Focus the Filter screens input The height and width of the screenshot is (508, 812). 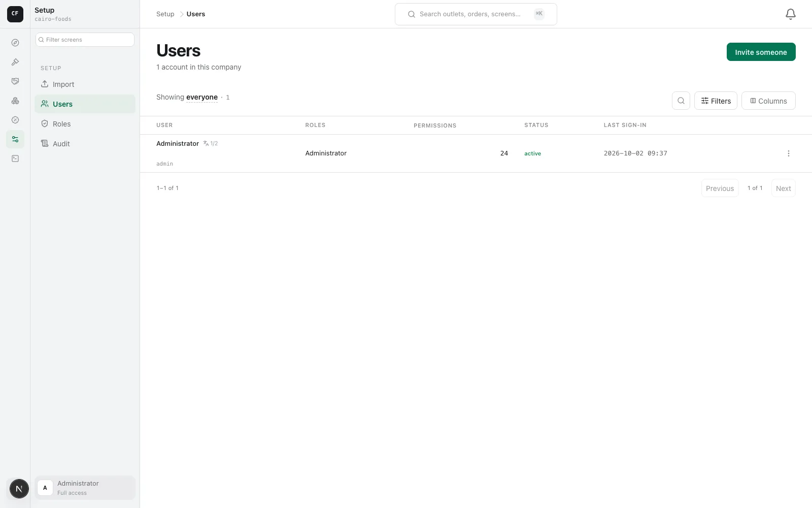[x=85, y=40]
